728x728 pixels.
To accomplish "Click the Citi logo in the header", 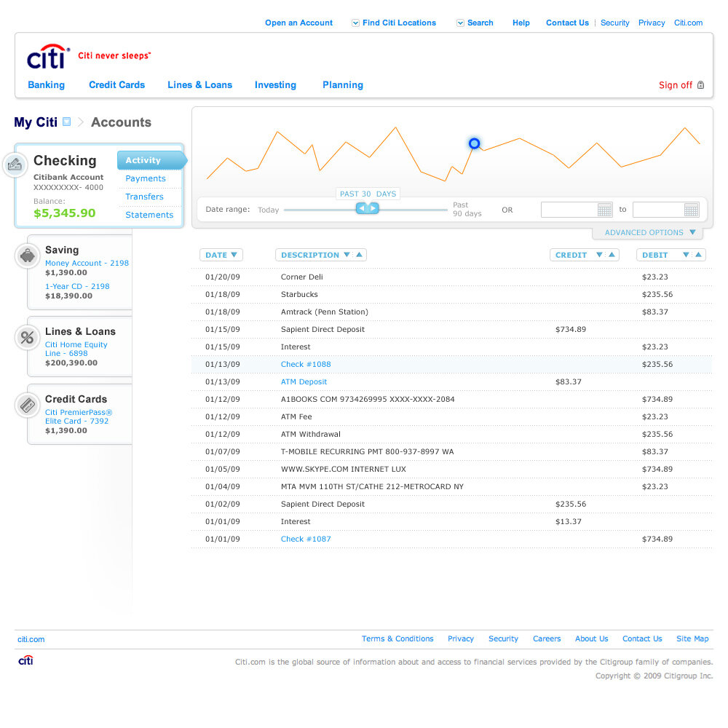I will click(48, 57).
